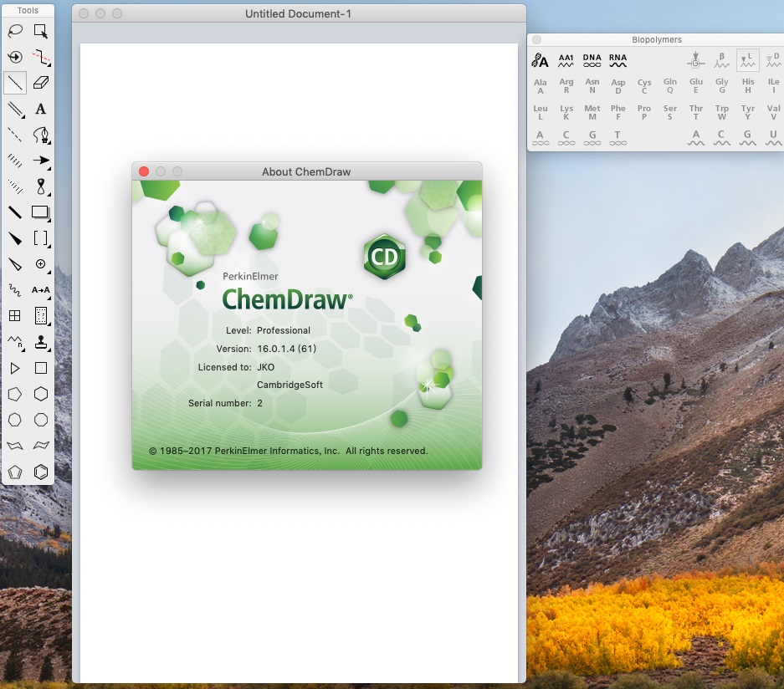Toggle L stereochemistry mode in Biopolymers palette

click(x=746, y=59)
